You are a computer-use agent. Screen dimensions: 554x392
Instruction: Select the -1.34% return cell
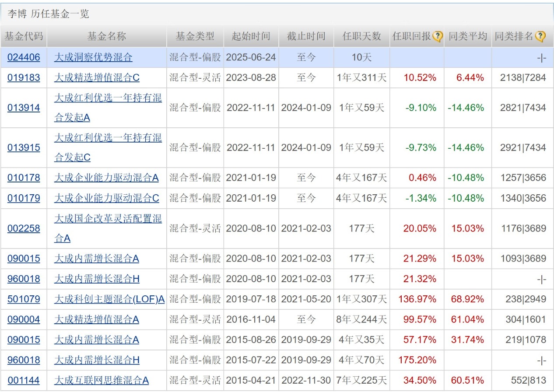point(417,198)
